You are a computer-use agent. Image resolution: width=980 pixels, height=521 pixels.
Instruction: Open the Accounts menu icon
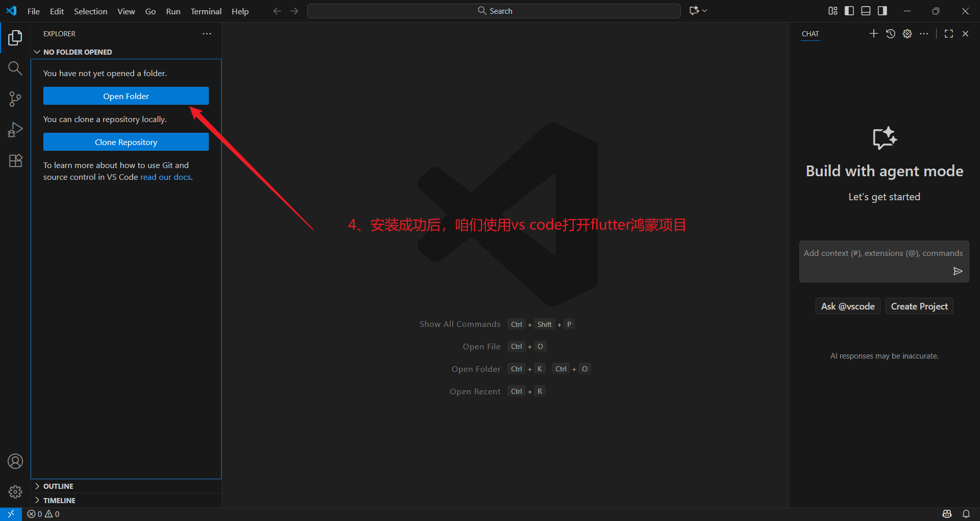pos(15,461)
